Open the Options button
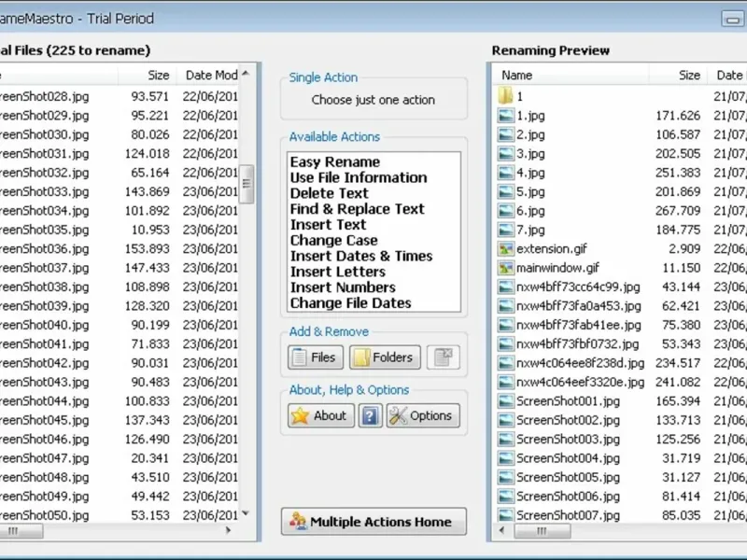 423,415
